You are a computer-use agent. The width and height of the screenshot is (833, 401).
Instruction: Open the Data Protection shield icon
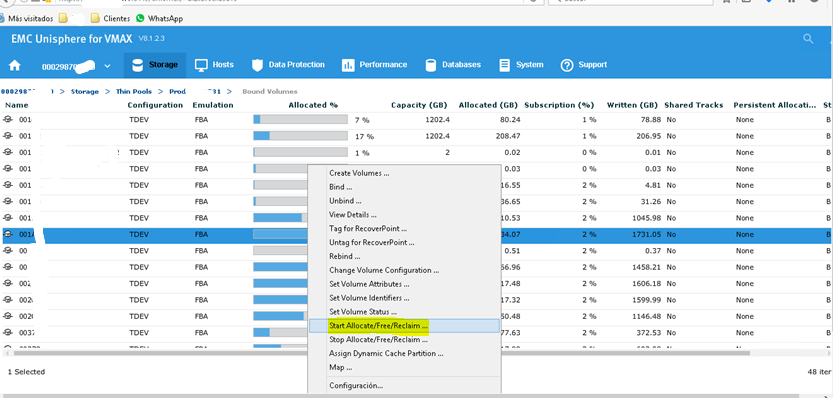(258, 65)
